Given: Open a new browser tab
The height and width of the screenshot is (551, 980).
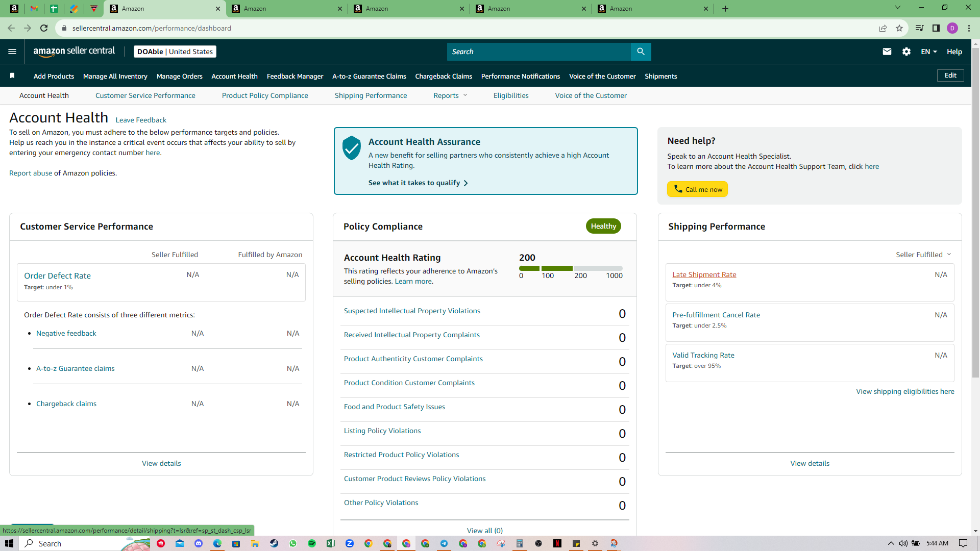Looking at the screenshot, I should 725,9.
